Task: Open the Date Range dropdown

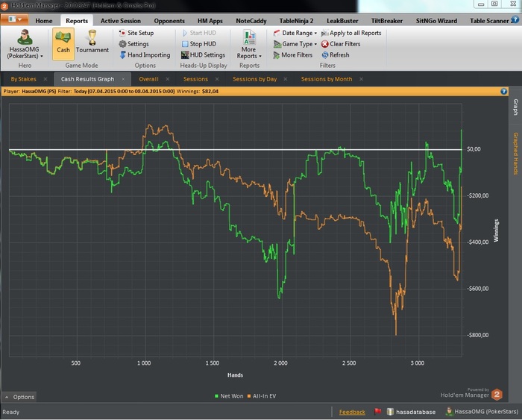Action: point(298,34)
